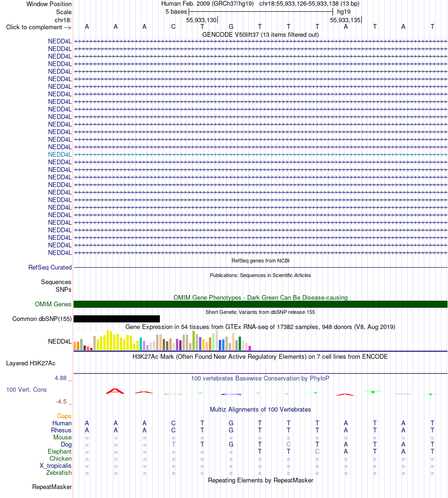Viewport: 448px width, 498px height.
Task: Click the 4.88 PhyloP upper scale value
Action: pyautogui.click(x=61, y=378)
